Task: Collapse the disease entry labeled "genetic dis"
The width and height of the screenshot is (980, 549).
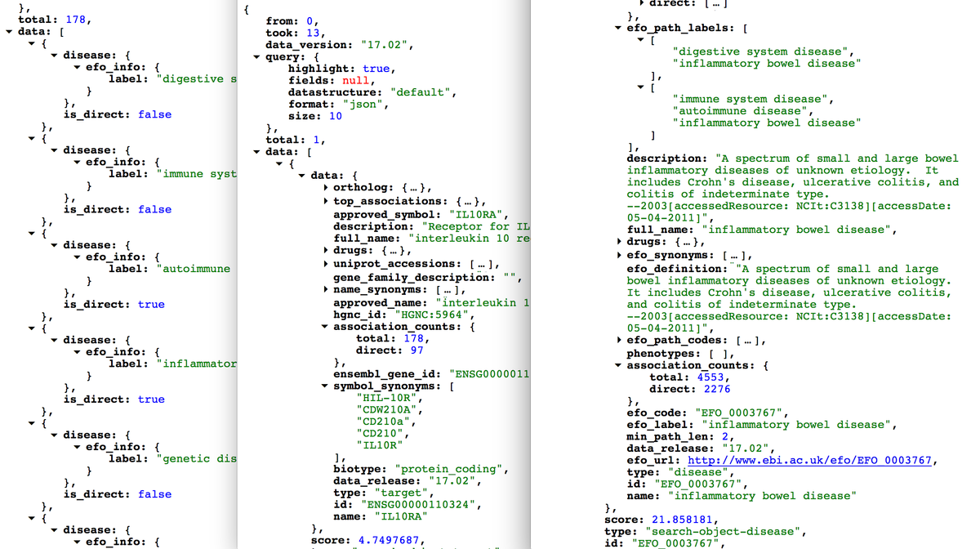Action: click(x=55, y=435)
